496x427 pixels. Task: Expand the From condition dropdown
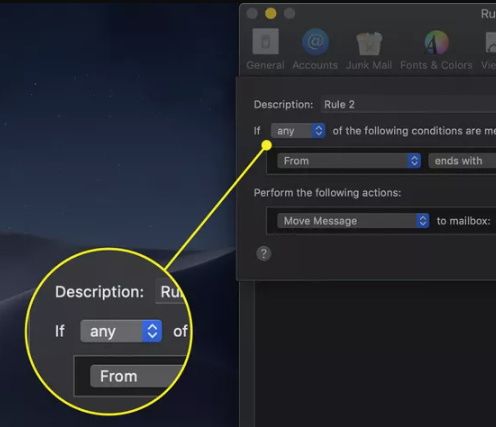point(349,161)
